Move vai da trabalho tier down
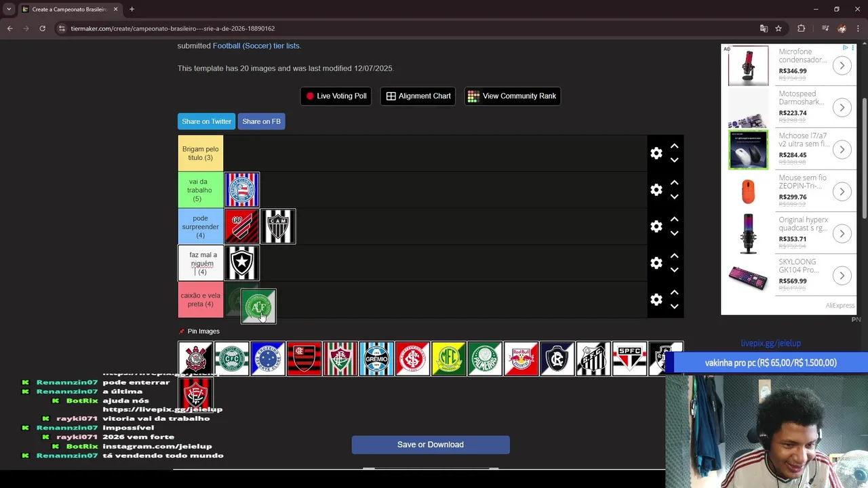 click(674, 197)
